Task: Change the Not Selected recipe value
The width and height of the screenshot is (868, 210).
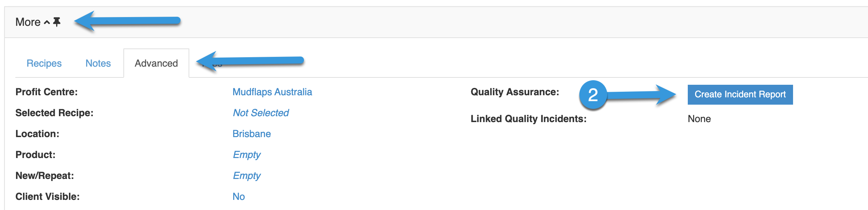Action: (261, 113)
